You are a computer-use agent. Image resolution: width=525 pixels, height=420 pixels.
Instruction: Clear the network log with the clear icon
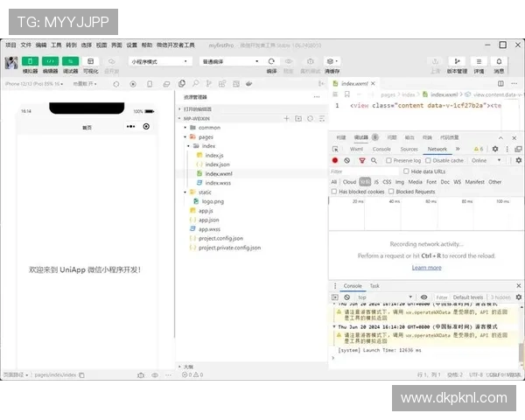(x=347, y=161)
